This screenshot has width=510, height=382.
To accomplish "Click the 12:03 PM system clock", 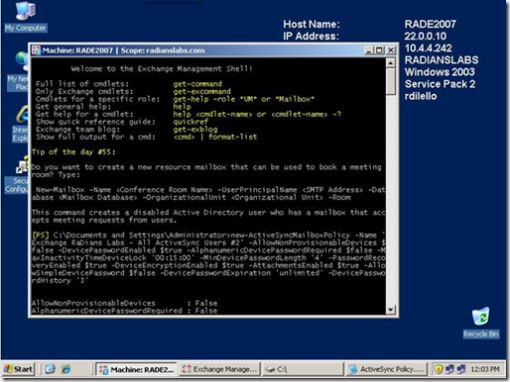I will [x=485, y=369].
